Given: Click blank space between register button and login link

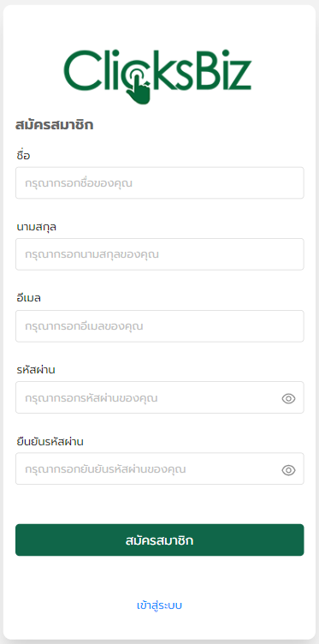Looking at the screenshot, I should pos(159,577).
